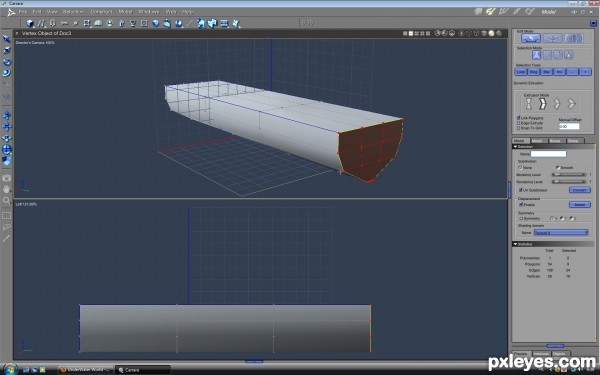Screen dimensions: 600x375
Task: Select the Z symmetry axis radio button
Action: [572, 218]
